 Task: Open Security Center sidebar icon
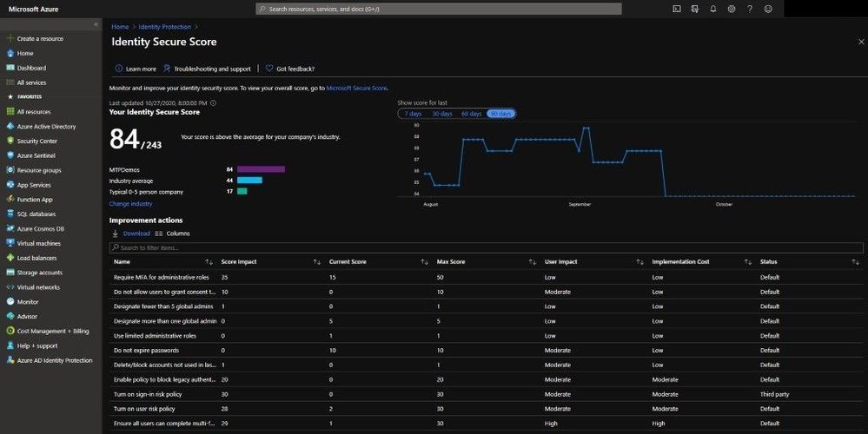[10, 141]
